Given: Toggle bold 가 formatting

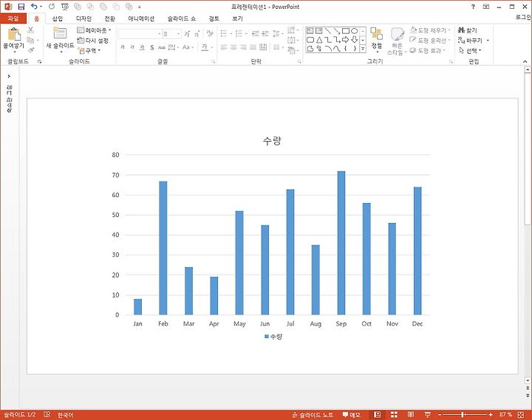Looking at the screenshot, I should pyautogui.click(x=123, y=47).
